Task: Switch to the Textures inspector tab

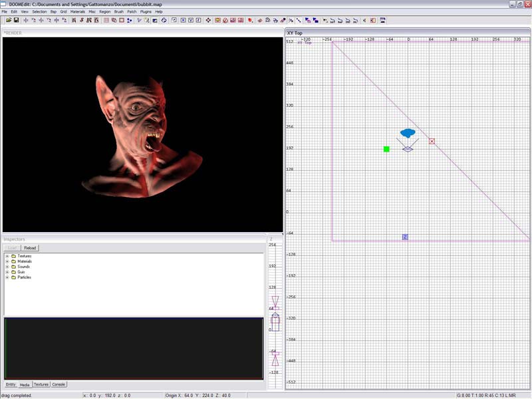Action: coord(41,384)
